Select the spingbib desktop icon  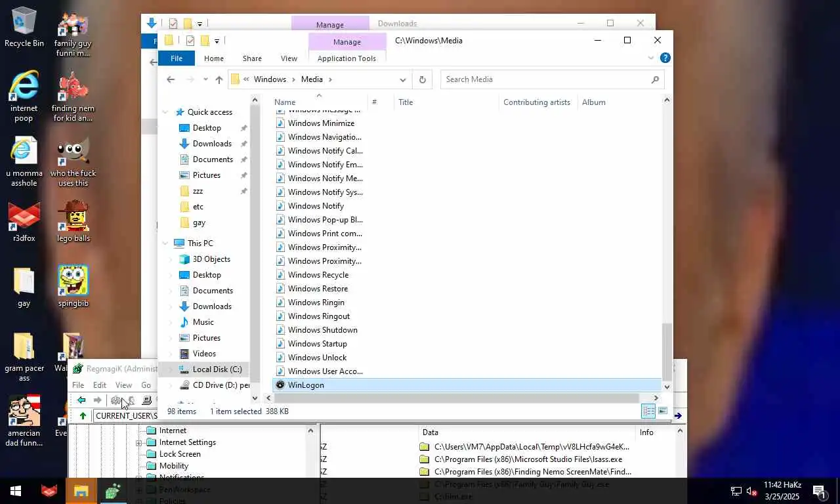73,286
